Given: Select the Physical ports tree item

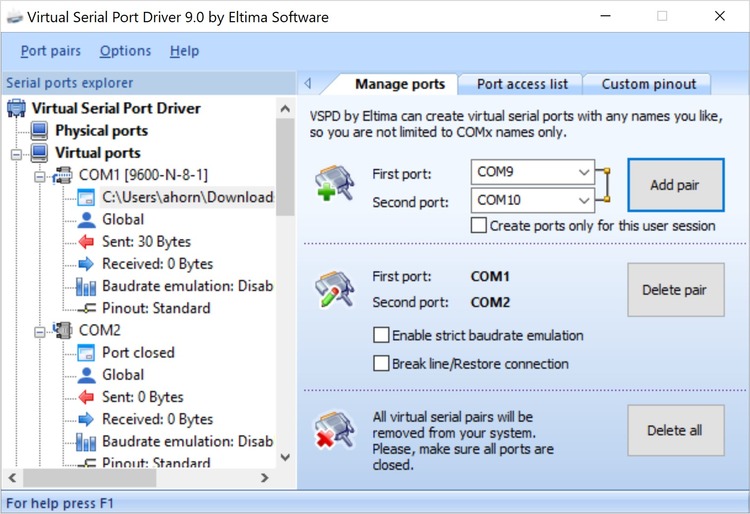Looking at the screenshot, I should [101, 131].
